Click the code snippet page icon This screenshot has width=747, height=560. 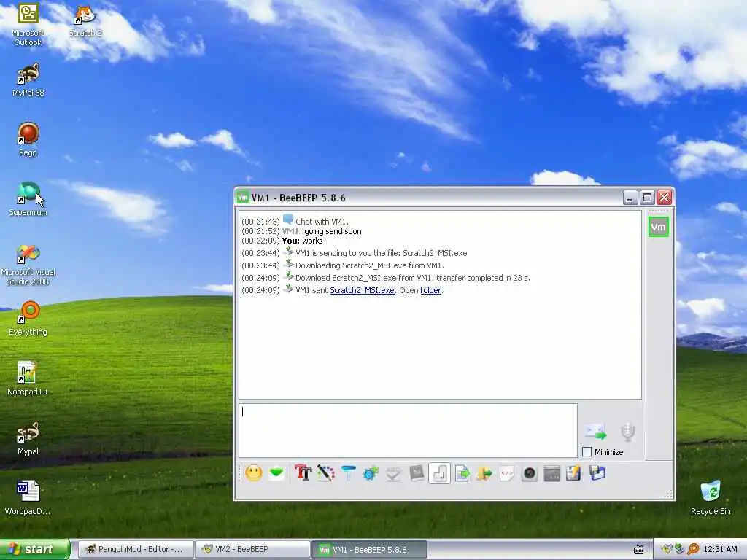click(507, 473)
